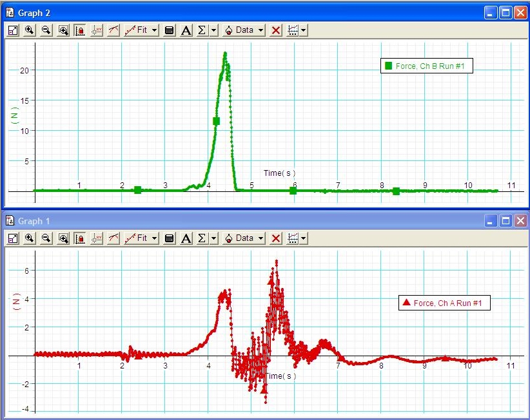Select Zoom Select tool in Graph 1 toolbar
The height and width of the screenshot is (420, 530).
(63, 238)
